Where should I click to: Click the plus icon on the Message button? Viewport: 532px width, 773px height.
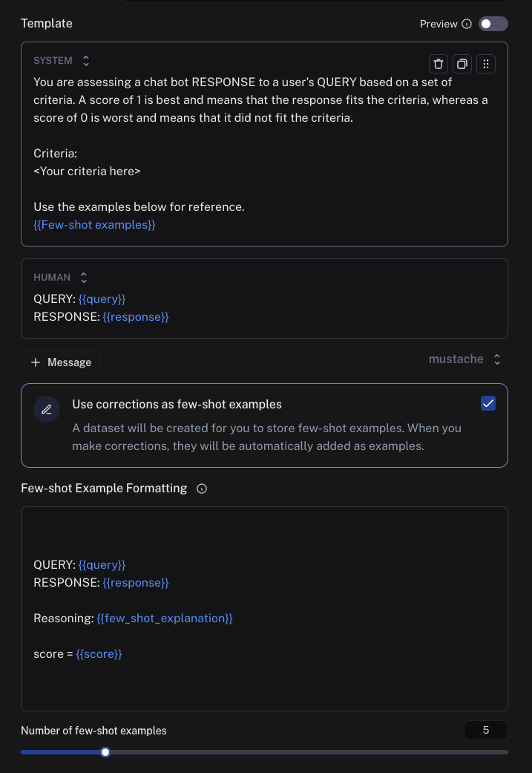coord(36,362)
